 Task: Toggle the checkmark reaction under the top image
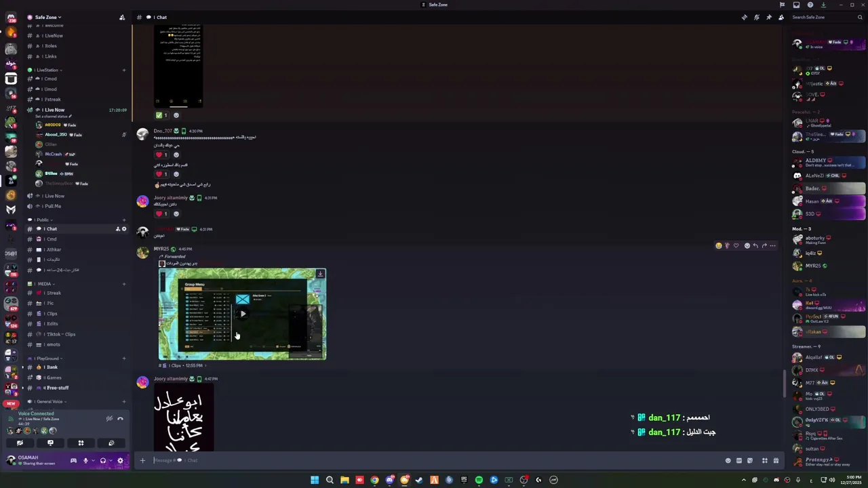161,115
